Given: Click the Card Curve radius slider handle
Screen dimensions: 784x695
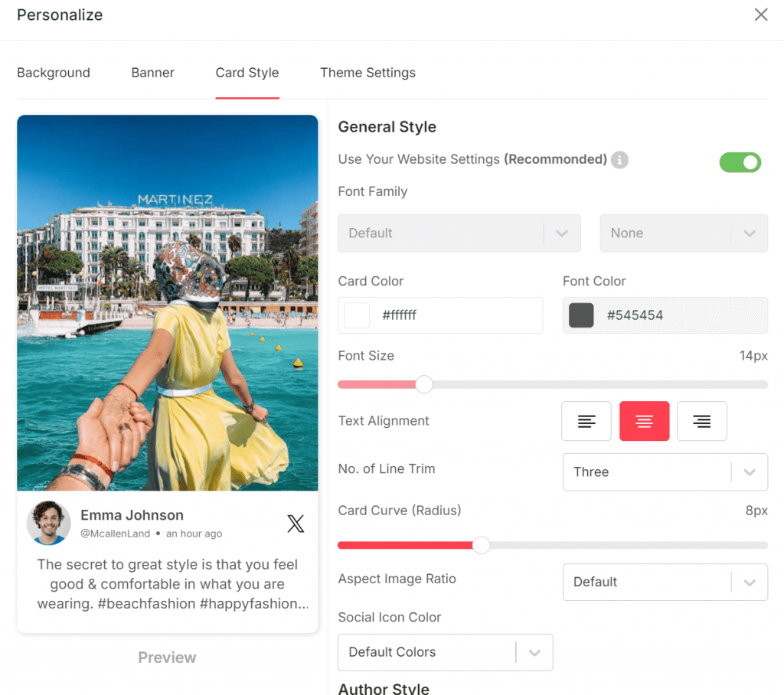Looking at the screenshot, I should coord(481,545).
